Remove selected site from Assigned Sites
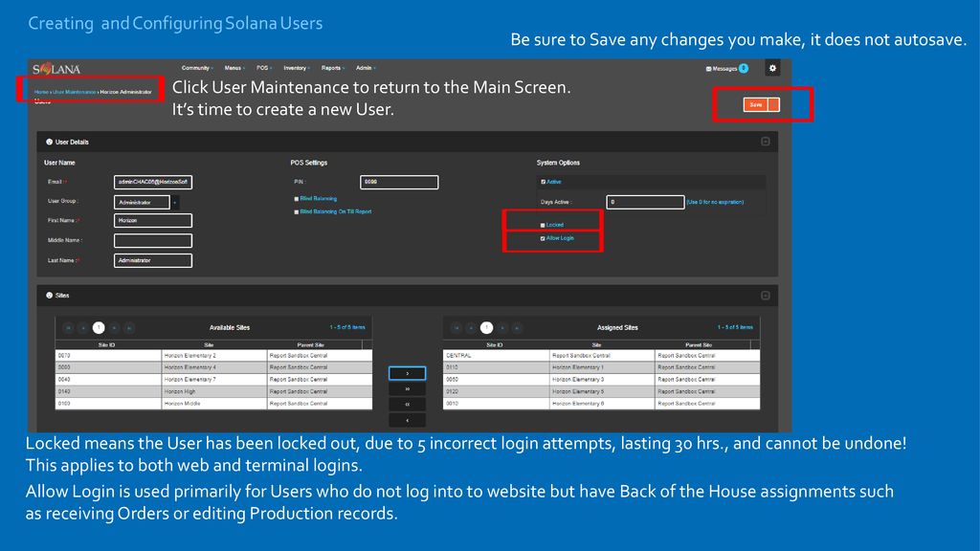980x551 pixels. tap(407, 420)
